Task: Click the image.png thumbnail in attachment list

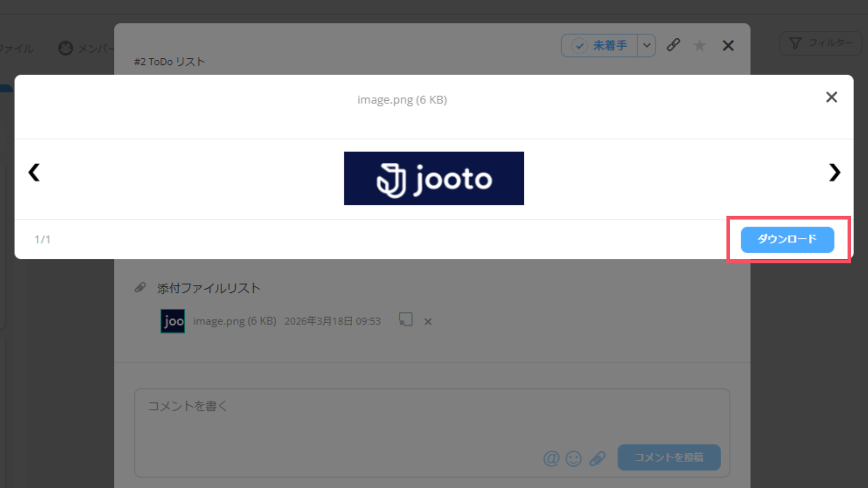Action: [173, 321]
